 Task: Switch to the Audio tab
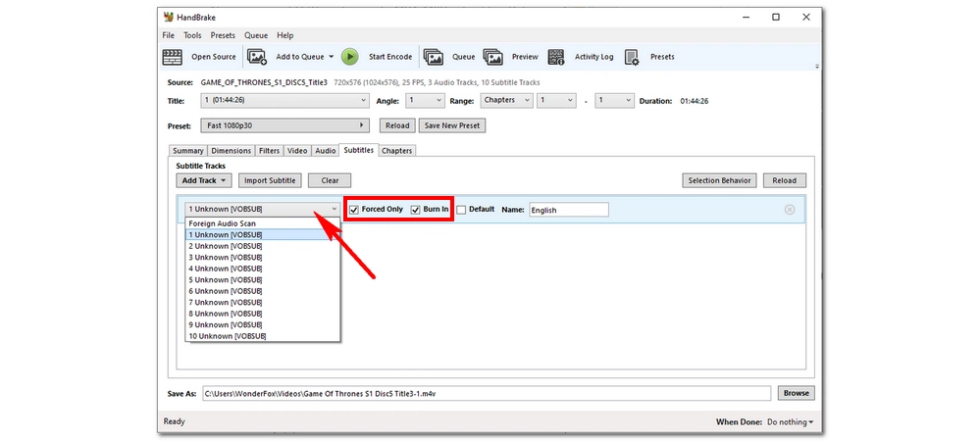325,151
